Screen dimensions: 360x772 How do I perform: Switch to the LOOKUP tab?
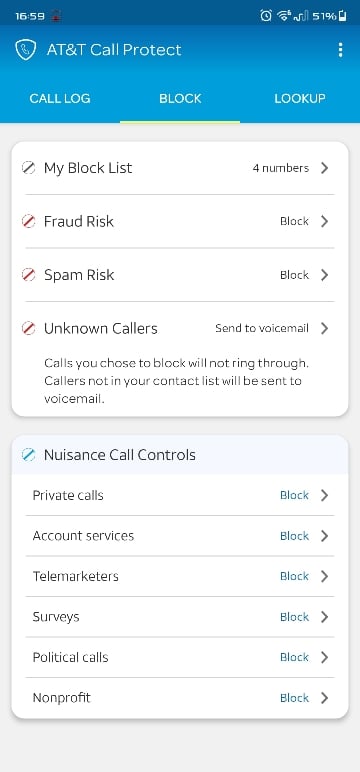[300, 98]
